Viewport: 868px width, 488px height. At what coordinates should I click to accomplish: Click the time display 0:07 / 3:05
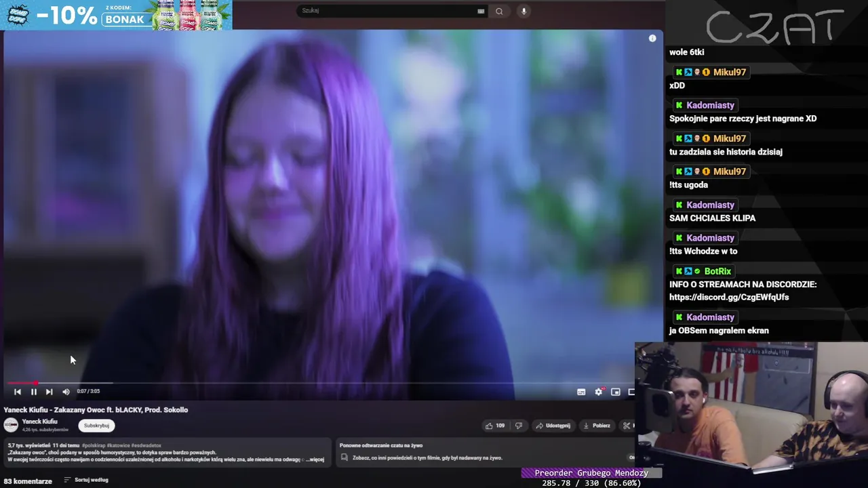click(88, 391)
